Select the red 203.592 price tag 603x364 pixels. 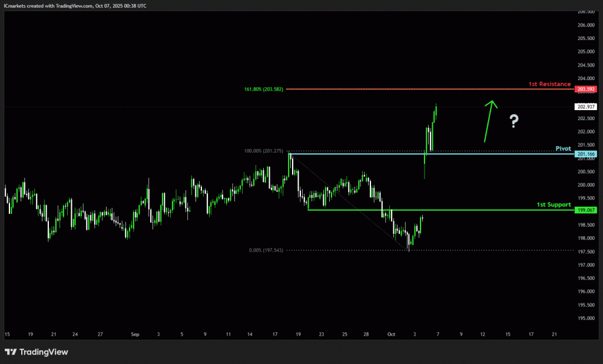(587, 90)
